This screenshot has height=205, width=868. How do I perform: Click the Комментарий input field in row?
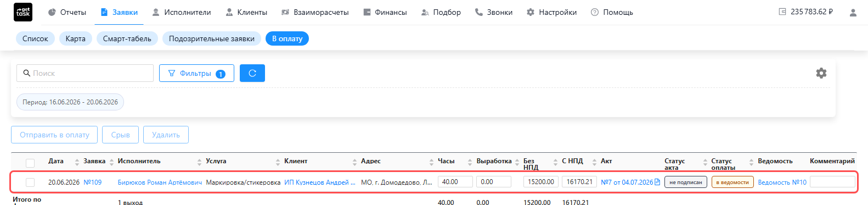click(x=832, y=182)
